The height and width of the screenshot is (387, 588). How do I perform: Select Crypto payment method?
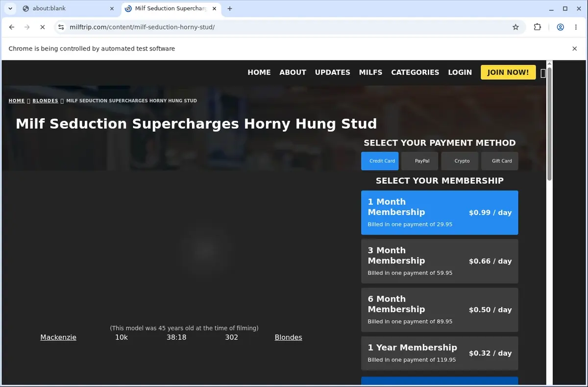coord(460,161)
